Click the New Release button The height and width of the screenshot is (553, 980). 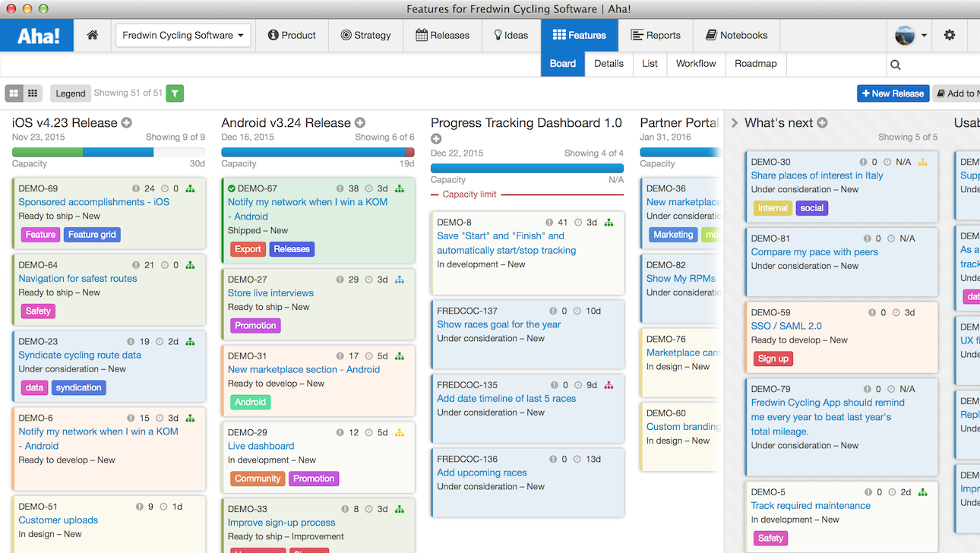pos(893,93)
